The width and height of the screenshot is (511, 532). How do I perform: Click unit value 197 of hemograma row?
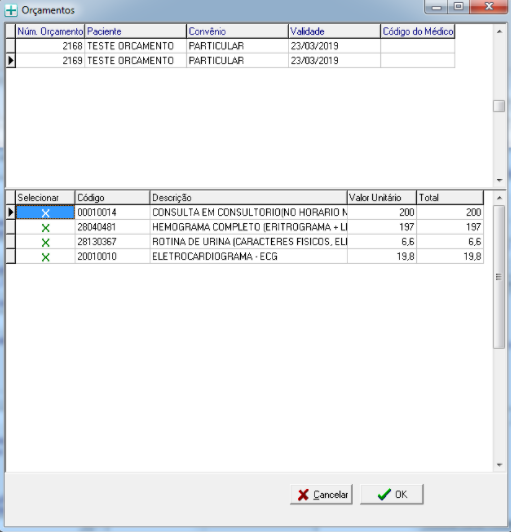pyautogui.click(x=382, y=227)
